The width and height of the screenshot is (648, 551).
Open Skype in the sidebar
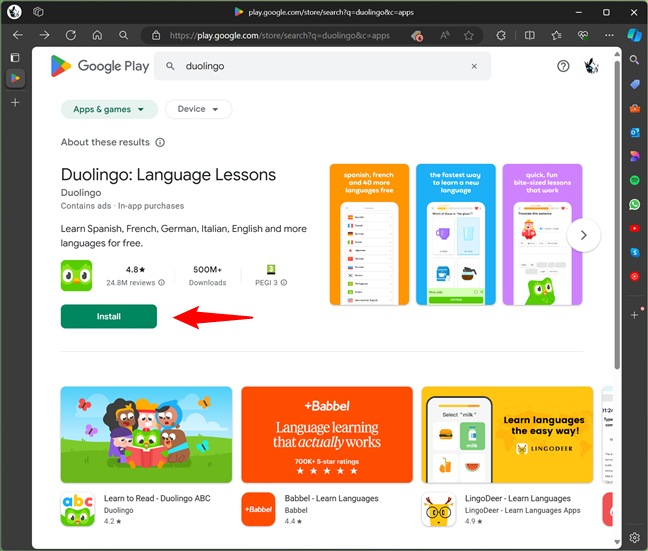(x=635, y=252)
